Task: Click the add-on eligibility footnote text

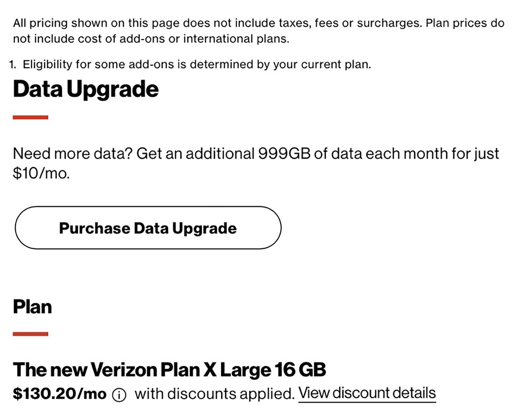Action: coord(197,64)
